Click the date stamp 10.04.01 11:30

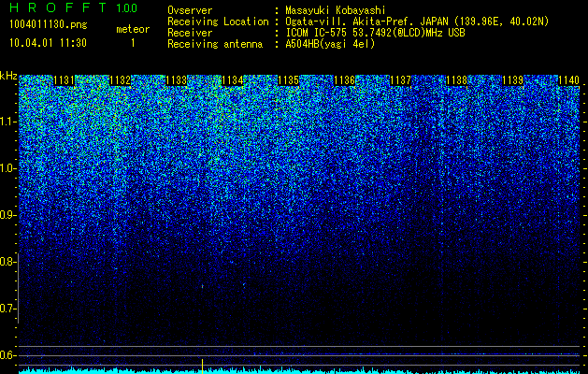click(x=48, y=43)
